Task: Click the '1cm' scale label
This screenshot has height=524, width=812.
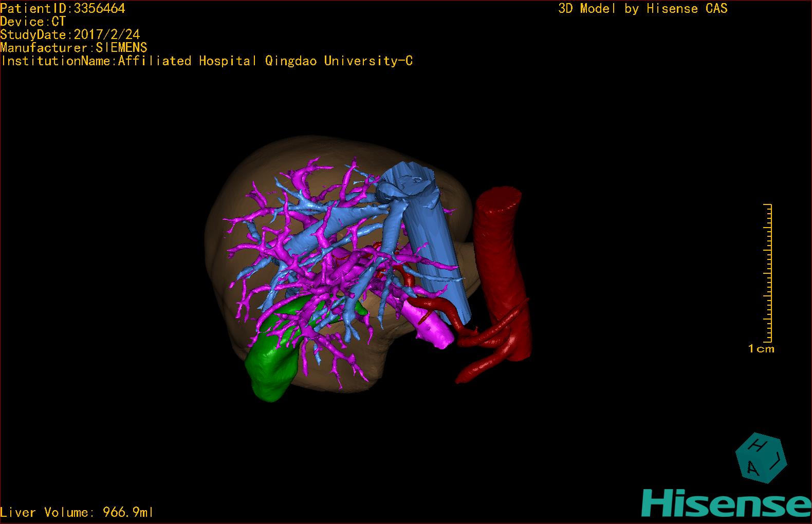Action: pyautogui.click(x=761, y=349)
